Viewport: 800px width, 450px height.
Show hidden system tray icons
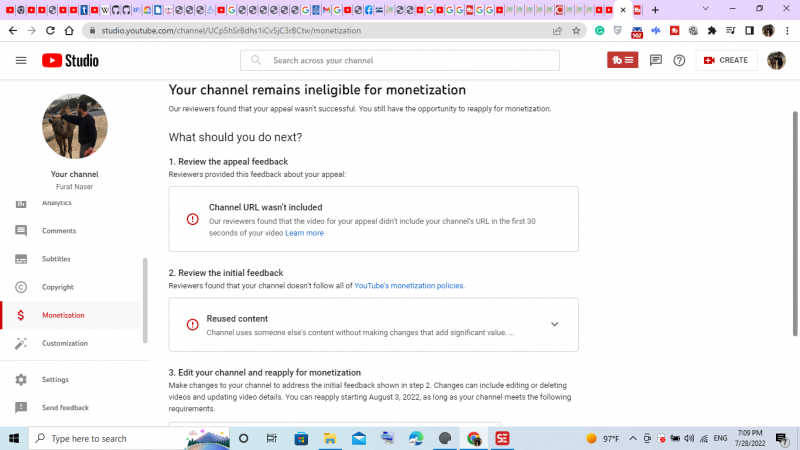pos(633,438)
